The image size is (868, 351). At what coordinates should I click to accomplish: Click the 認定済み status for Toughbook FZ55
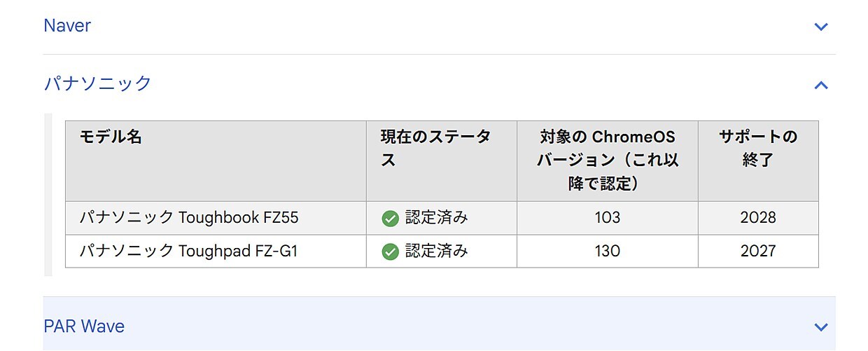[x=436, y=218]
